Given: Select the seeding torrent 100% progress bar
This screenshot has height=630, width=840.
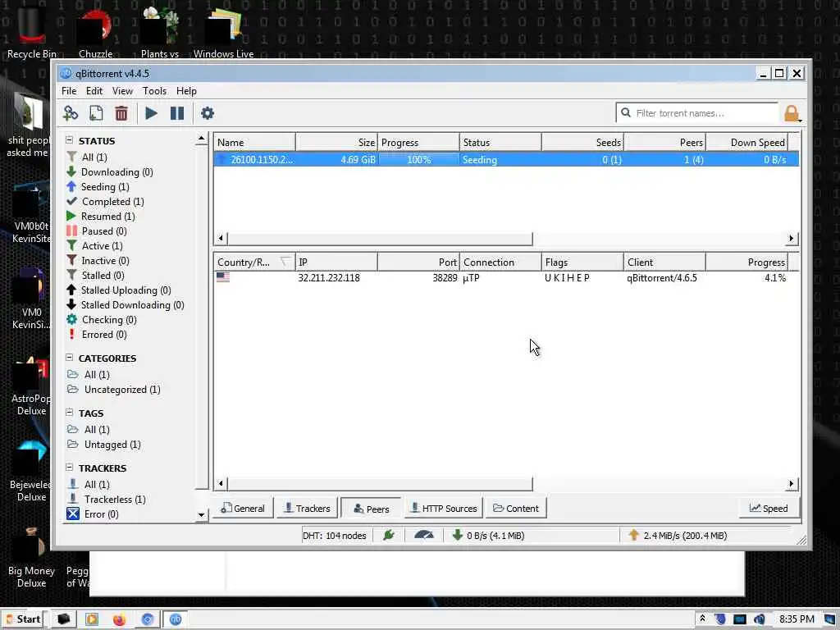Looking at the screenshot, I should [x=419, y=160].
